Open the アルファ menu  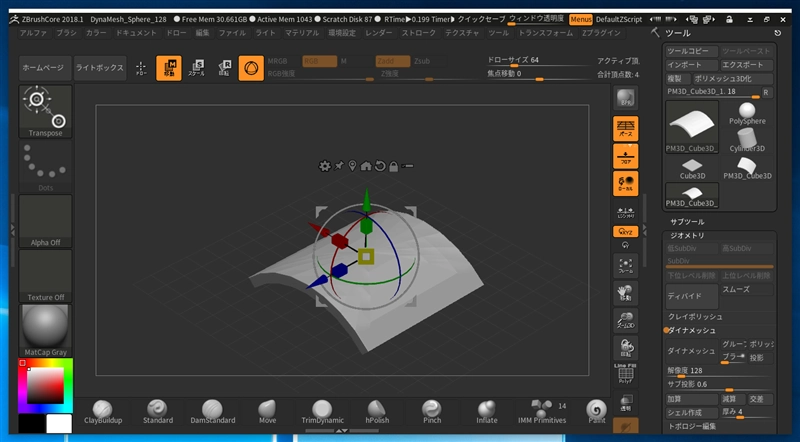click(x=33, y=33)
